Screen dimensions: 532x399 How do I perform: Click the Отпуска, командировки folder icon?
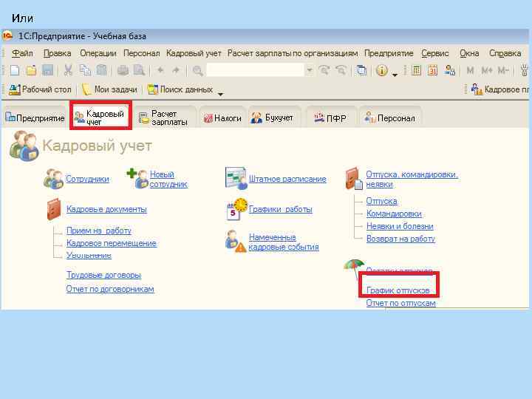tap(354, 179)
